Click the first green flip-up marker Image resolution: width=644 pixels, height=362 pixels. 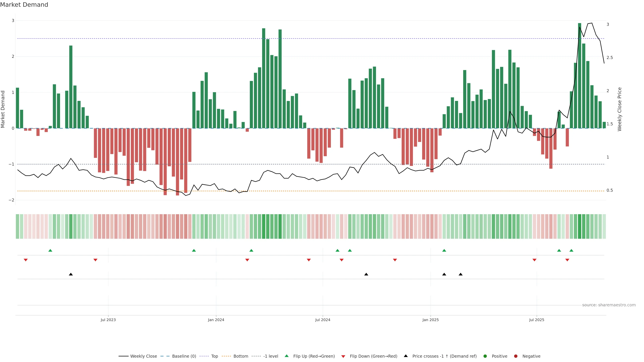[50, 250]
